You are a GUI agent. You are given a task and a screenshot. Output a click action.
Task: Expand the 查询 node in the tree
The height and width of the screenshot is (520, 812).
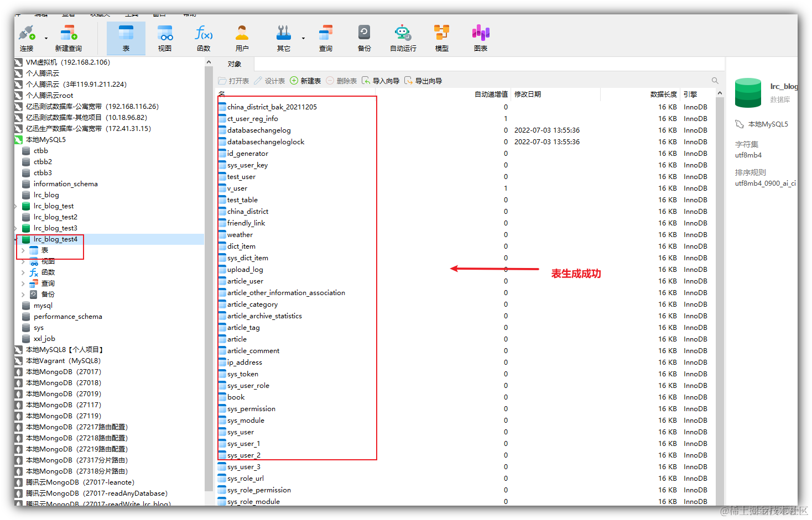23,283
